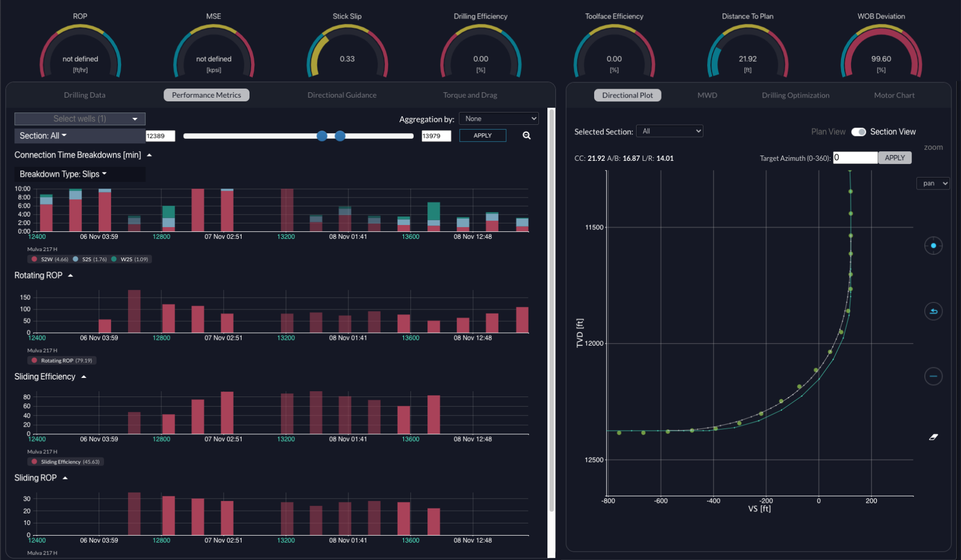Image resolution: width=961 pixels, height=560 pixels.
Task: Open the Torque and Drag tab
Action: point(470,95)
